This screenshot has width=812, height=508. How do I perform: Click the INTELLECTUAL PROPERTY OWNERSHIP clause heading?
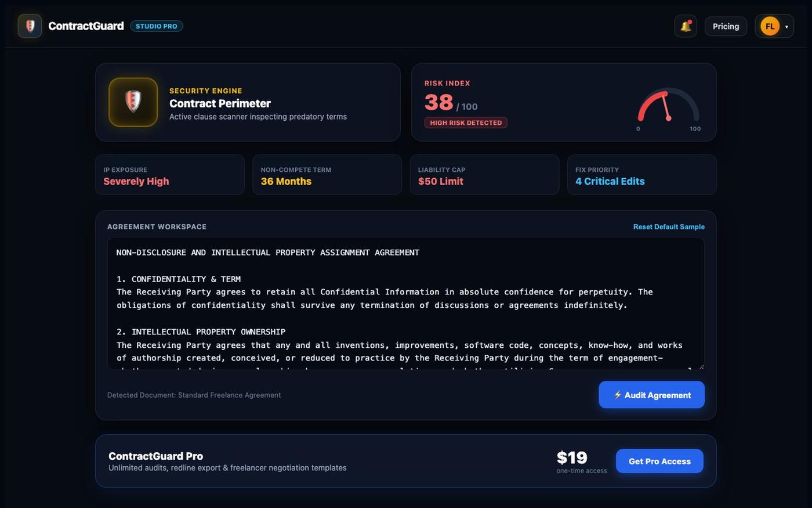tap(201, 332)
